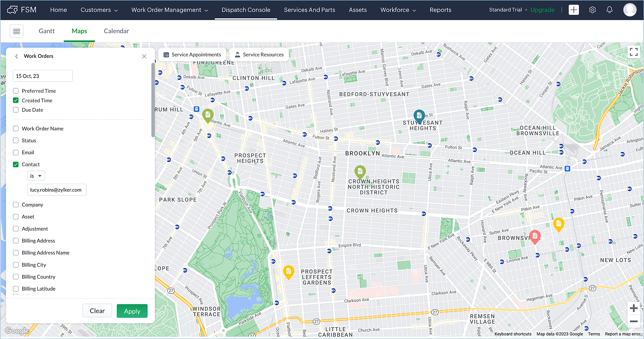This screenshot has height=339, width=644.
Task: Enable the Due Date checkbox
Action: [x=16, y=110]
